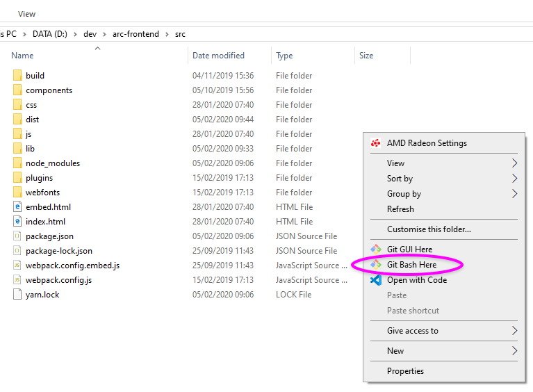Click the build folder icon
The image size is (533, 392).
(x=17, y=76)
